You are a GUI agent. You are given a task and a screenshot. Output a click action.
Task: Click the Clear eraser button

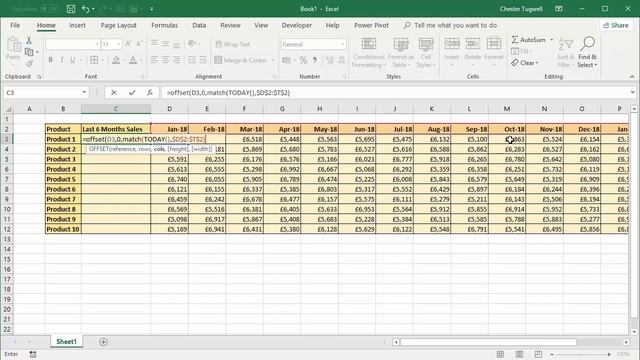click(x=524, y=62)
